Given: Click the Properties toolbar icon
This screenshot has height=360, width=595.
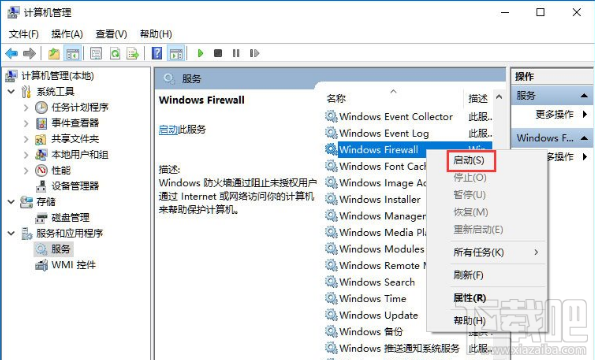Looking at the screenshot, I should coord(96,53).
